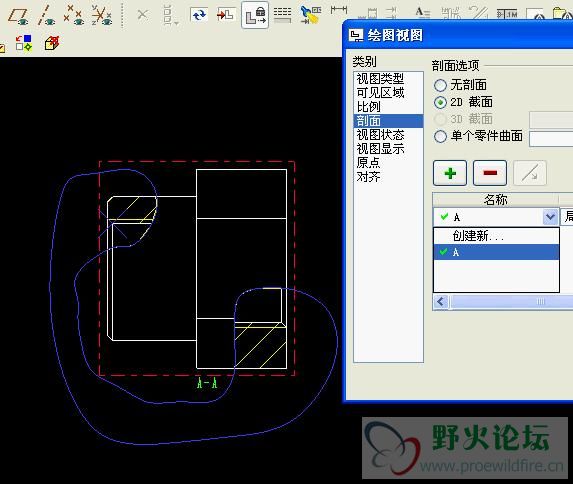Click the update views blue arrows icon

(199, 15)
